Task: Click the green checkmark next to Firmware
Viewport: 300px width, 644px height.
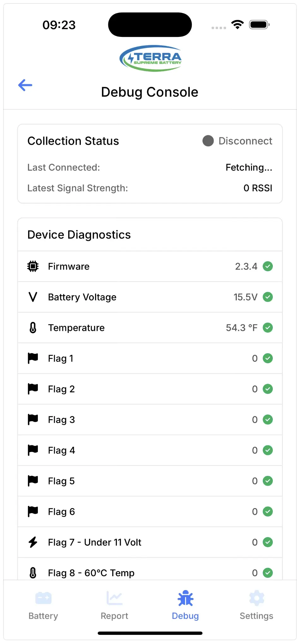Action: pyautogui.click(x=268, y=266)
